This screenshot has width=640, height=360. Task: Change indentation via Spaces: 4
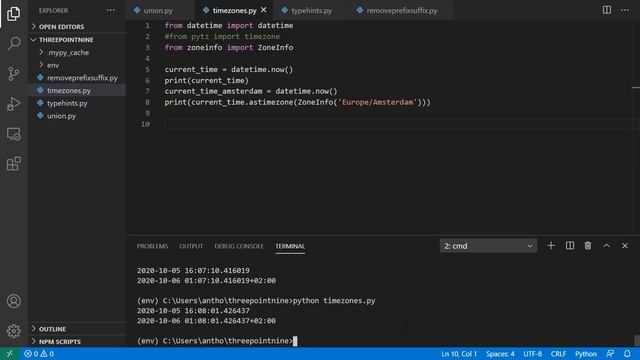pyautogui.click(x=500, y=353)
